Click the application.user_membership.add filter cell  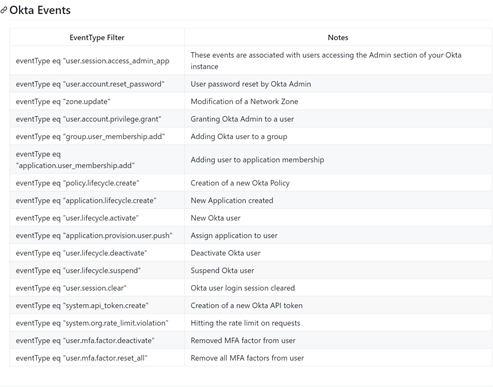97,160
